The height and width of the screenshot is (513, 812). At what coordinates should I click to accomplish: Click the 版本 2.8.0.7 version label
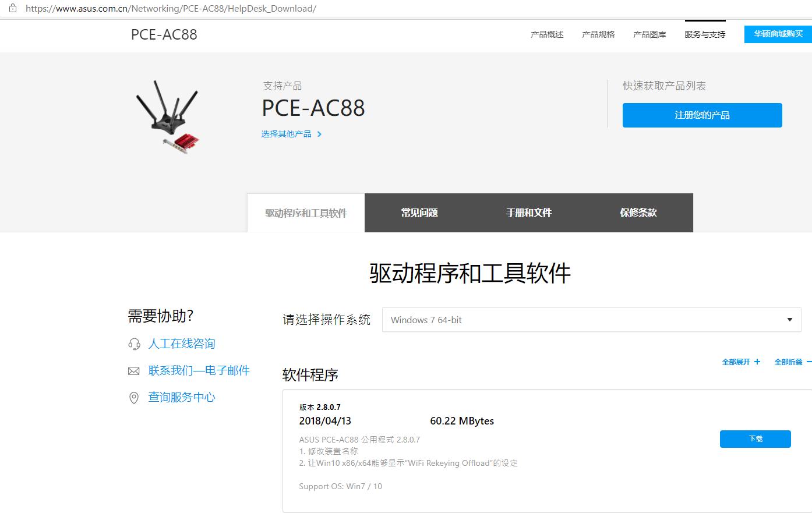click(x=320, y=407)
